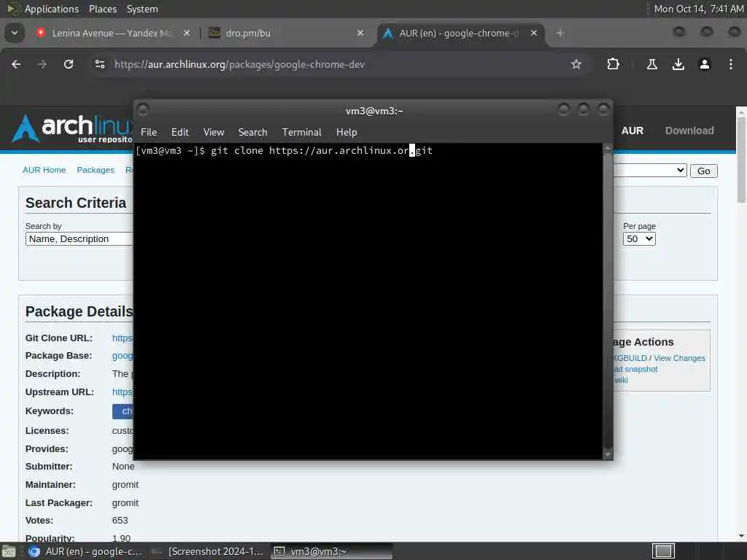Go back in Chrome browser
747x560 pixels.
(16, 64)
